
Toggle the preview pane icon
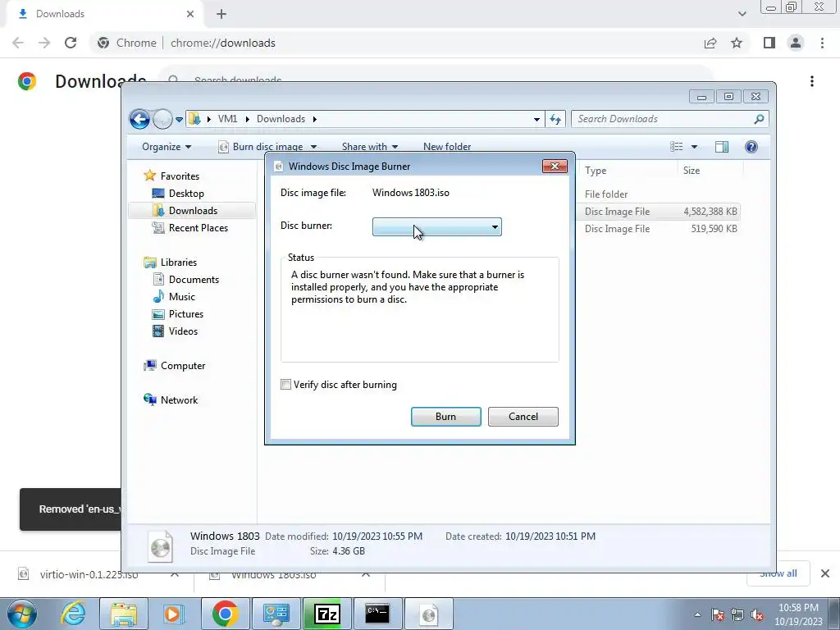pos(722,147)
